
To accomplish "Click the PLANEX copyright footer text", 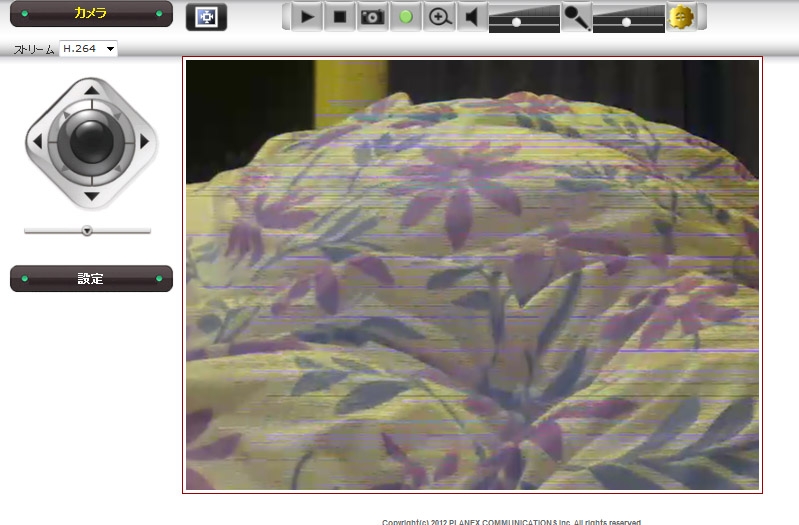I will 511,522.
